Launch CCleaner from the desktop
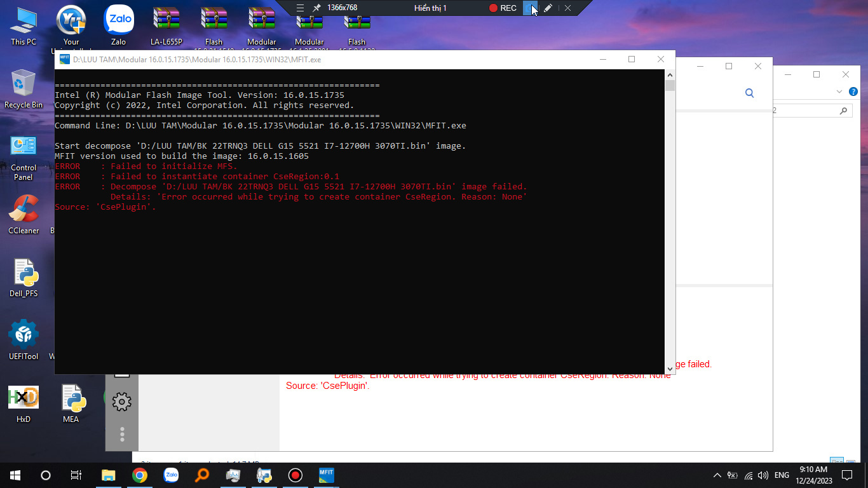Screen dimensions: 868x488 pyautogui.click(x=24, y=215)
